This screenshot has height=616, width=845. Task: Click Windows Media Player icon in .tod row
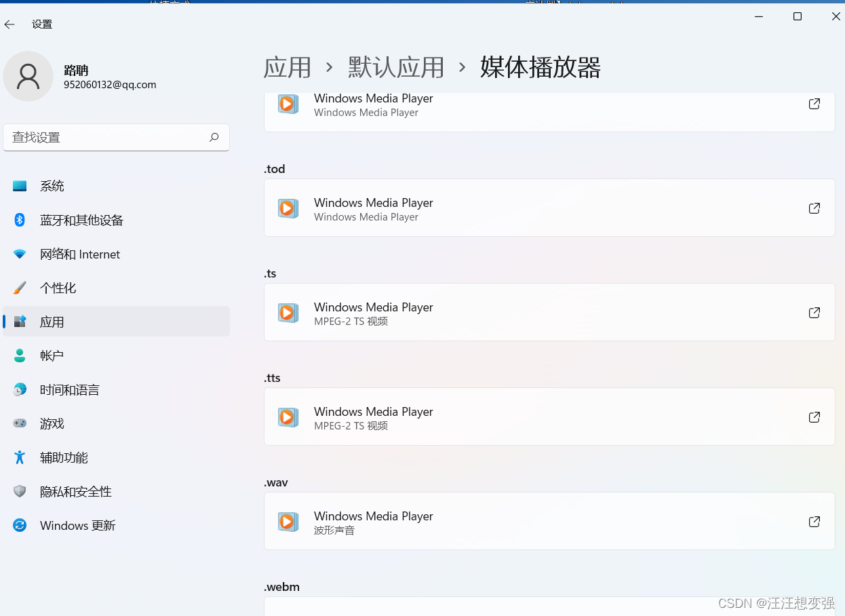[x=288, y=208]
